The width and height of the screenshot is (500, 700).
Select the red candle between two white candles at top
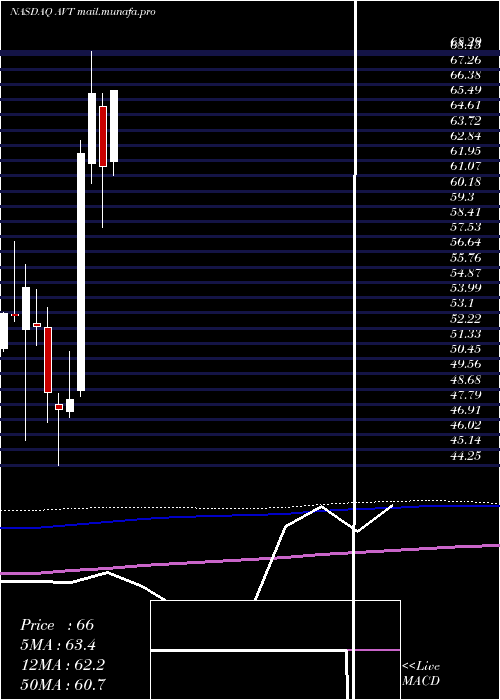tap(103, 136)
